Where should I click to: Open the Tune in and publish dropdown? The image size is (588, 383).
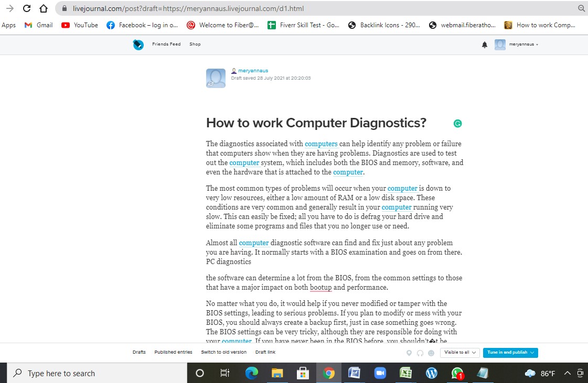510,353
